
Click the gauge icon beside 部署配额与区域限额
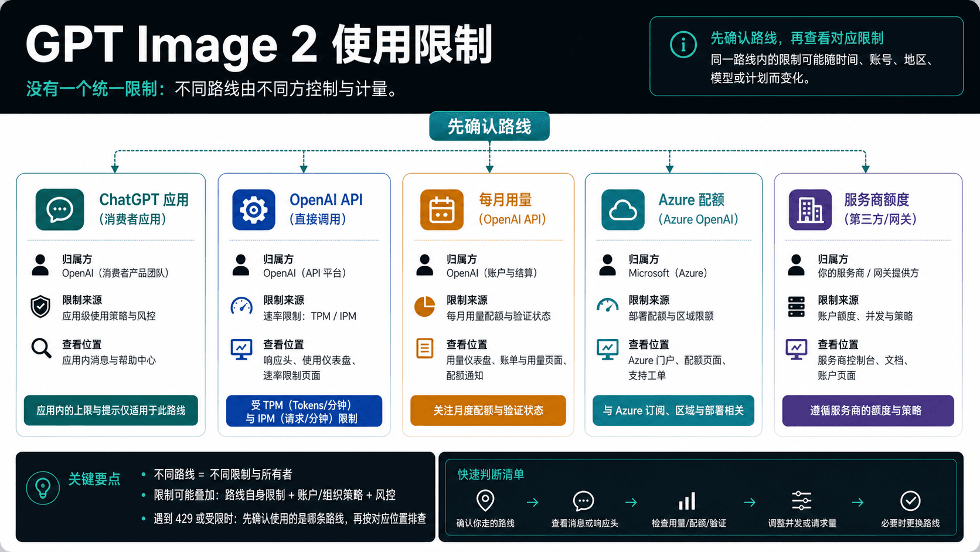pyautogui.click(x=608, y=305)
